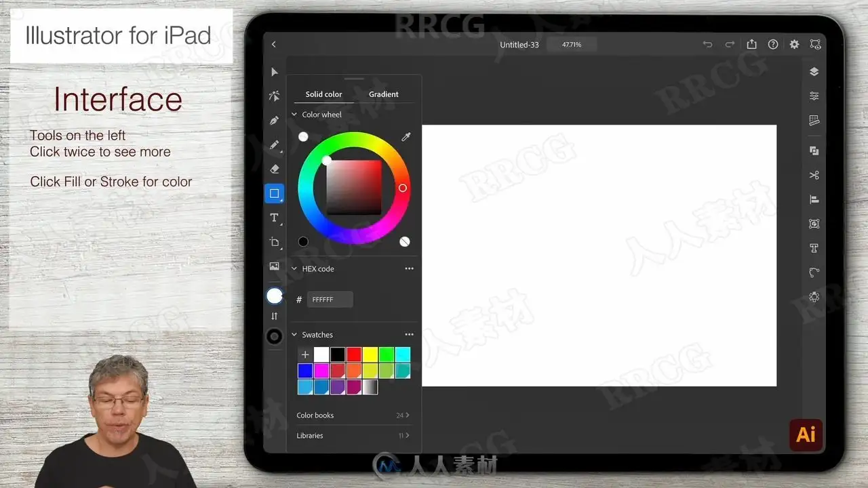The width and height of the screenshot is (868, 488).
Task: Choose the Direct Selection tool
Action: tap(274, 96)
